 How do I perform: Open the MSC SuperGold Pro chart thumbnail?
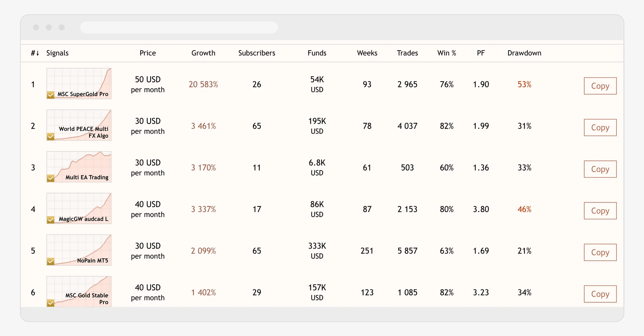click(x=79, y=83)
